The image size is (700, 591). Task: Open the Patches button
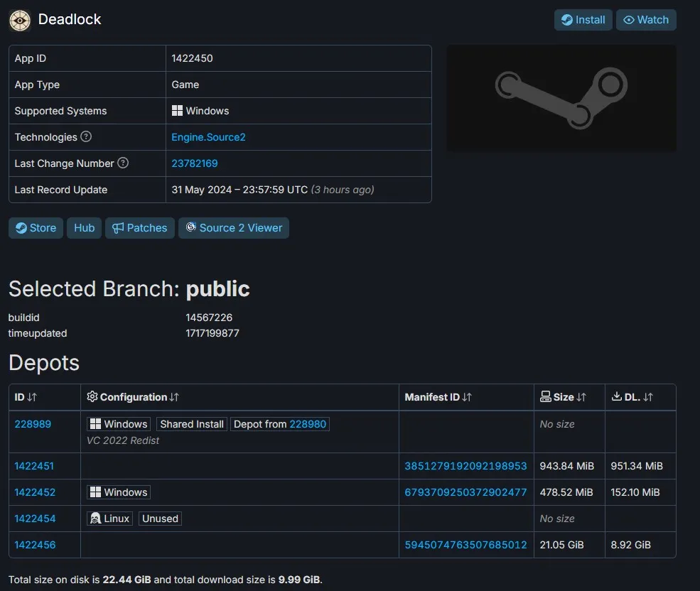(x=140, y=228)
